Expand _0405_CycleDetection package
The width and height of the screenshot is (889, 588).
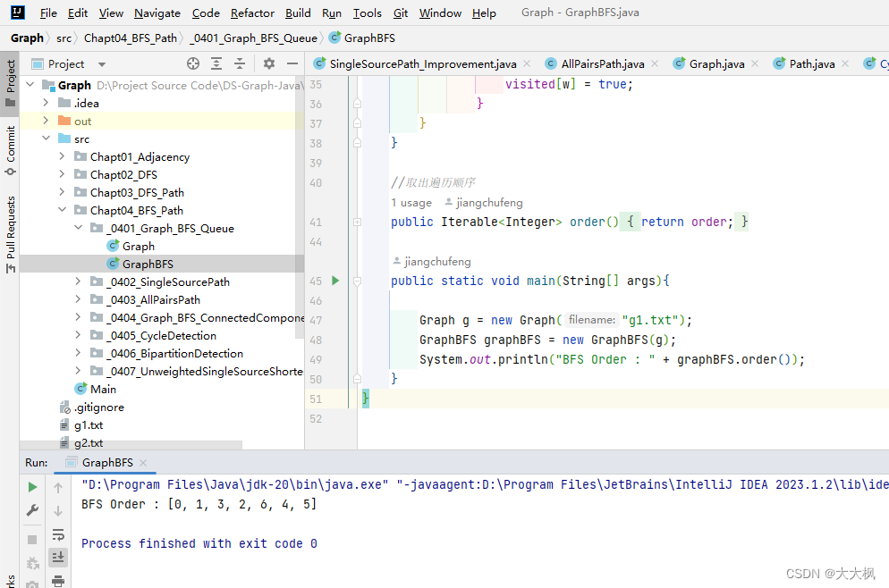tap(78, 335)
